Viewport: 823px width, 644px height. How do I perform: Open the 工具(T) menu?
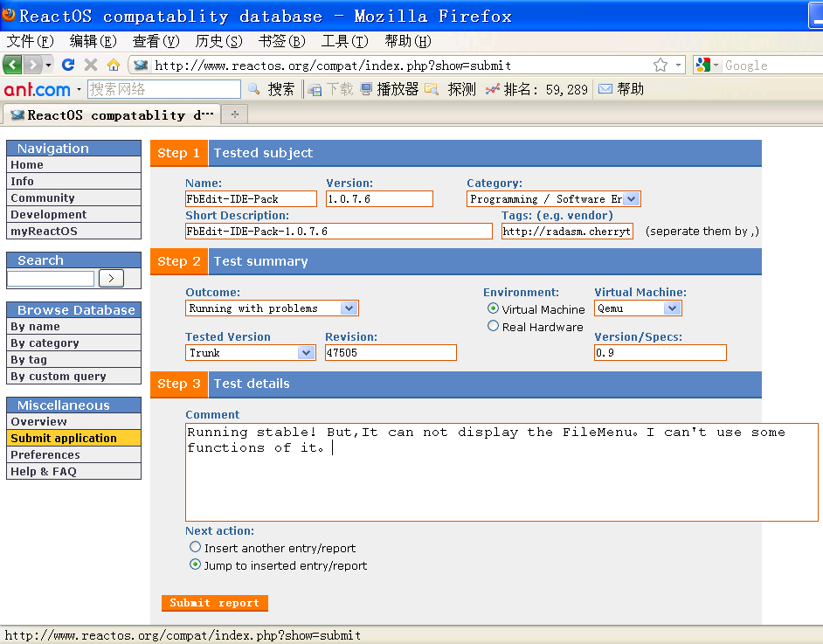345,41
